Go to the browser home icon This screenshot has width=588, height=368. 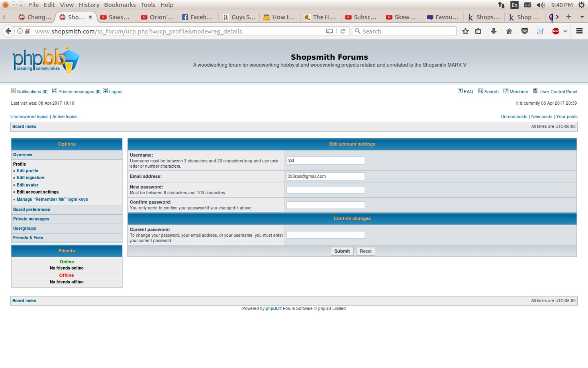509,31
